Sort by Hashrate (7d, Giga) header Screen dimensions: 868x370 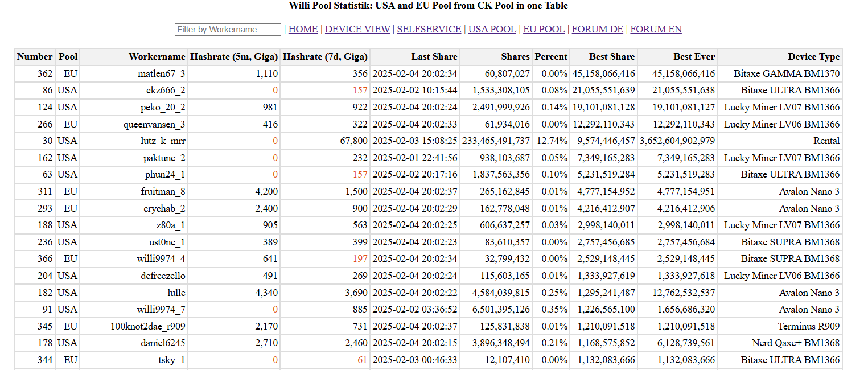tap(325, 57)
